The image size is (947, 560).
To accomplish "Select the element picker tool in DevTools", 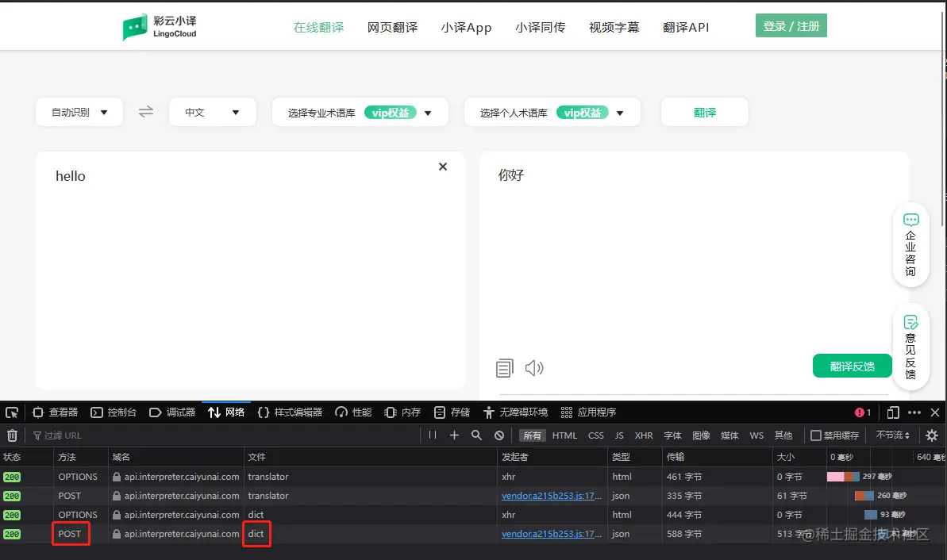I will (11, 412).
